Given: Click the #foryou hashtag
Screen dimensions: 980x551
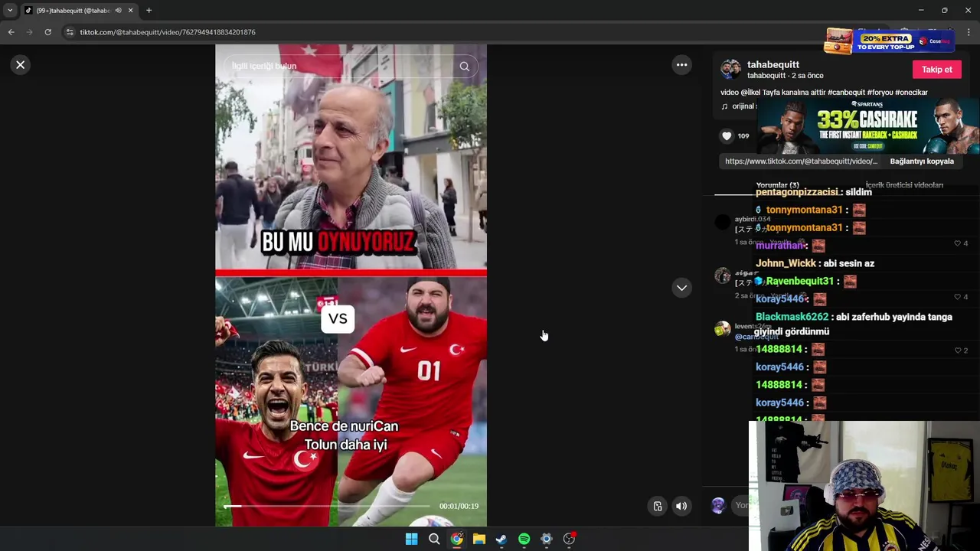Looking at the screenshot, I should click(x=880, y=93).
